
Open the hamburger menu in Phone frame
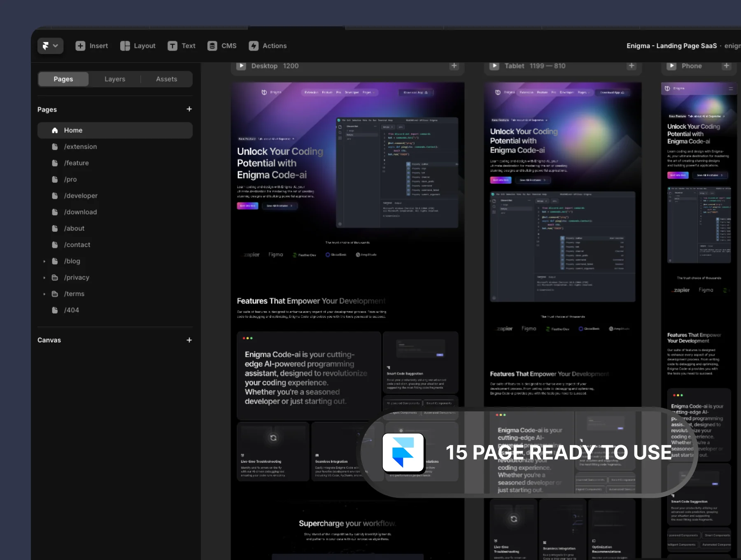[x=731, y=89]
